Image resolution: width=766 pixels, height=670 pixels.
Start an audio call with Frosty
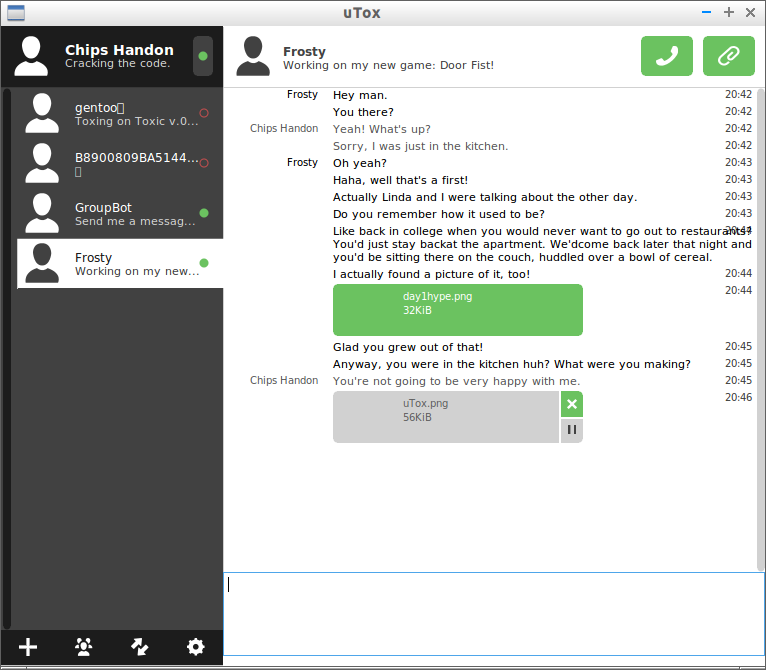pos(666,56)
